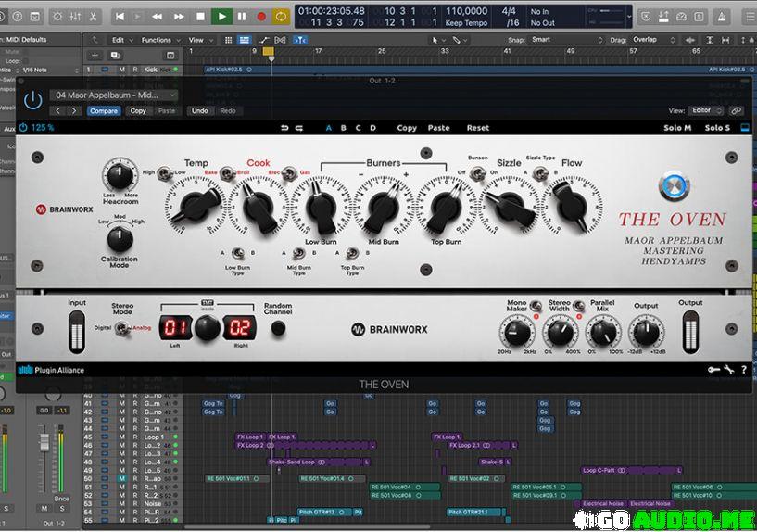Screen dimensions: 757x532
Task: Open plugin help question mark
Action: click(744, 371)
